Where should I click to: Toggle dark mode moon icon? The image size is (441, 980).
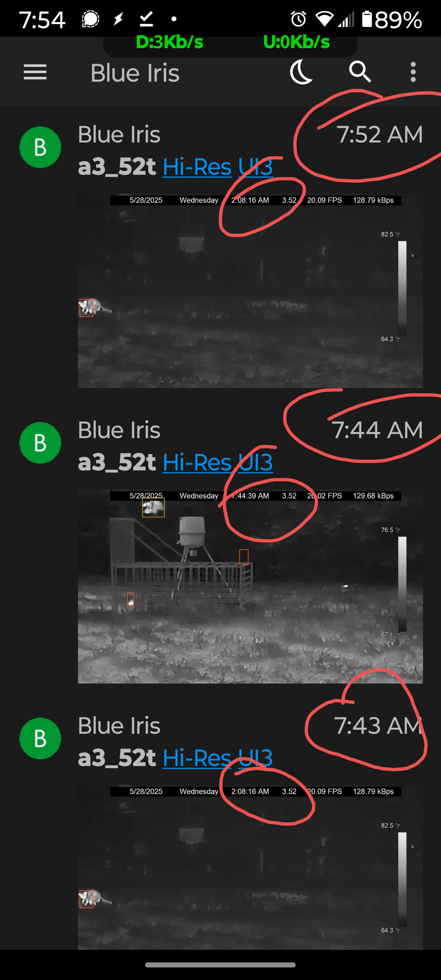(x=301, y=72)
